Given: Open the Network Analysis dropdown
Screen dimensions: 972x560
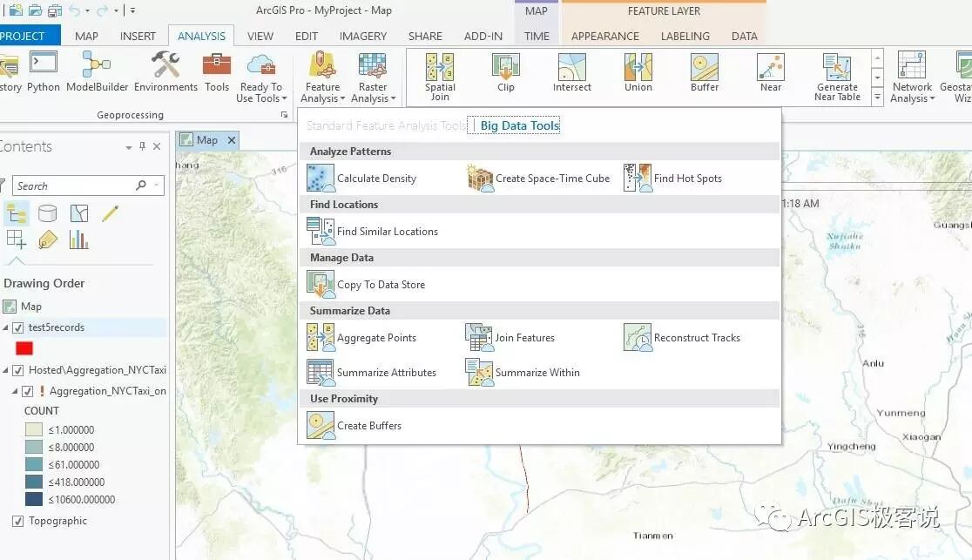Looking at the screenshot, I should point(912,77).
